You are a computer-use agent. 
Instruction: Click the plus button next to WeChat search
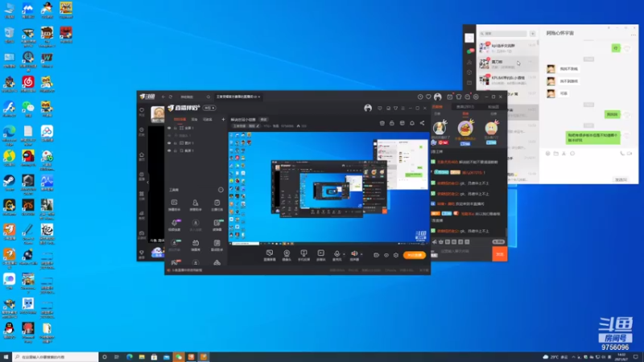tap(533, 34)
